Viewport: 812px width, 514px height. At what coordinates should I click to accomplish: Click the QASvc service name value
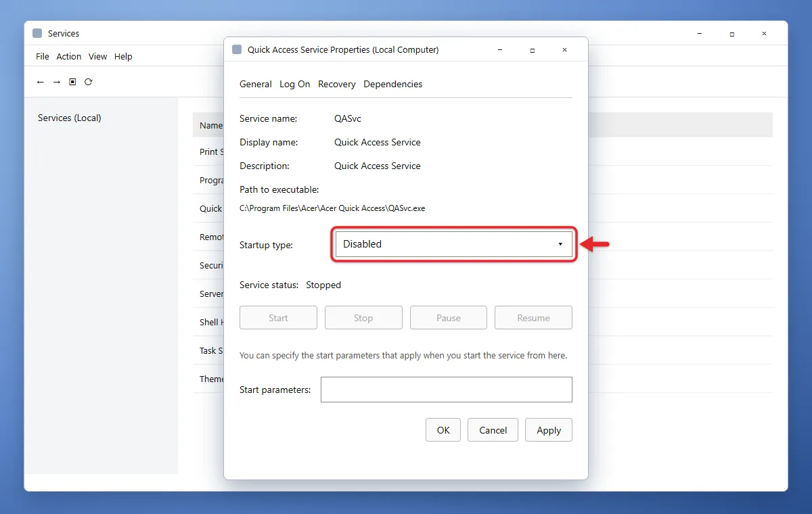[x=348, y=118]
